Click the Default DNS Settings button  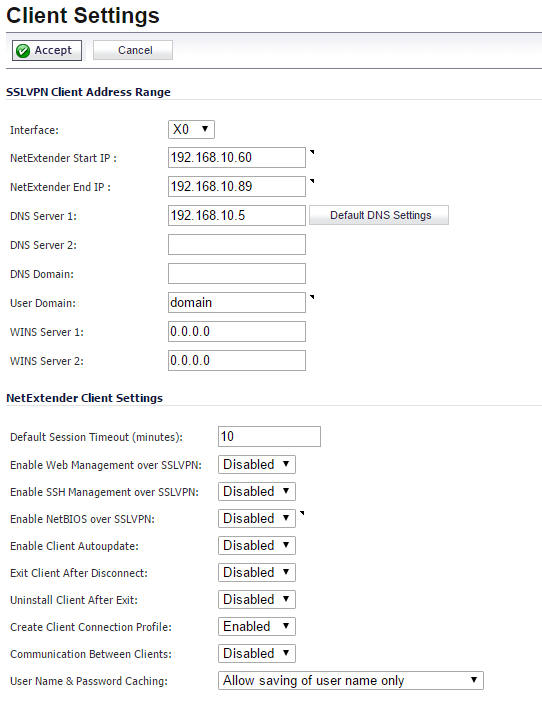(x=379, y=215)
